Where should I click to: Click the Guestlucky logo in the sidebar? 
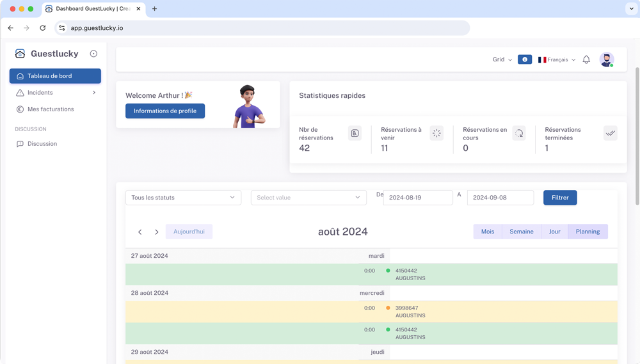pos(20,54)
